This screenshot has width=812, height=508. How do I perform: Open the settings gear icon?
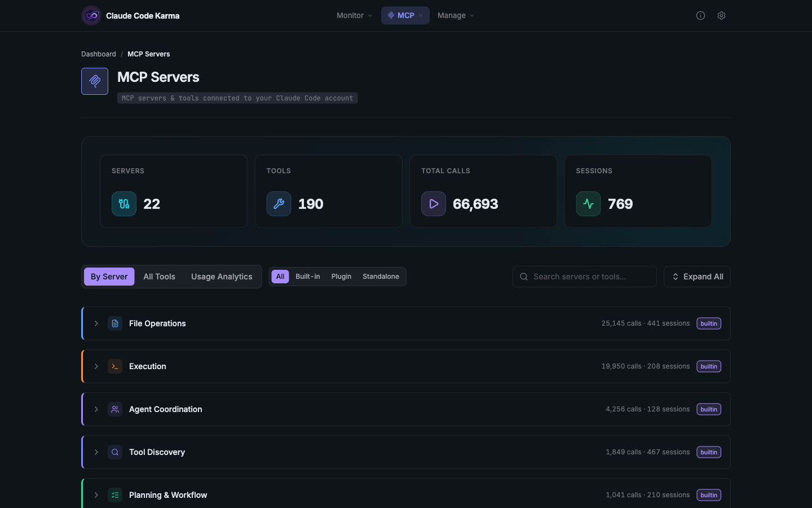pos(721,16)
